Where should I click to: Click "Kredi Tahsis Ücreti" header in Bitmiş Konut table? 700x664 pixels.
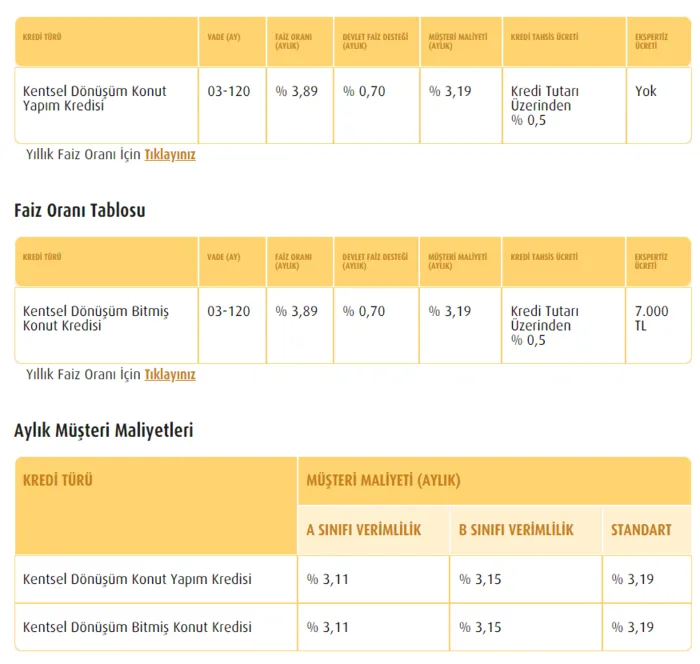coord(544,257)
